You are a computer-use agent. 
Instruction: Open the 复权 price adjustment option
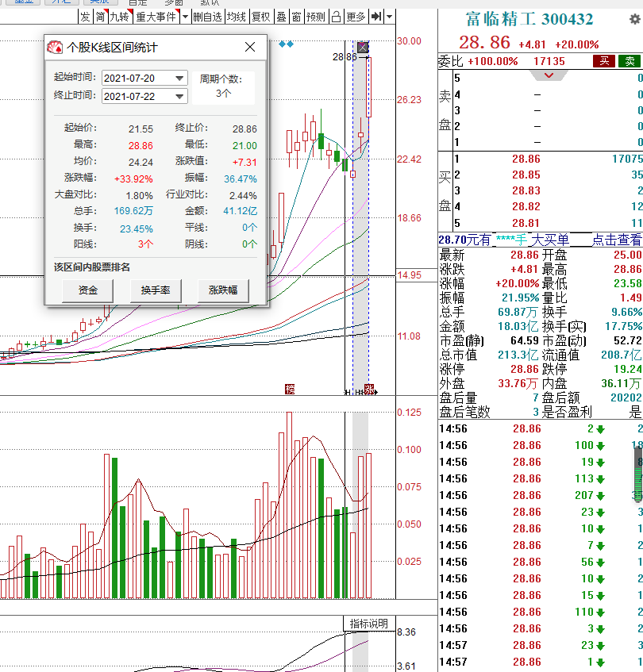click(x=260, y=17)
